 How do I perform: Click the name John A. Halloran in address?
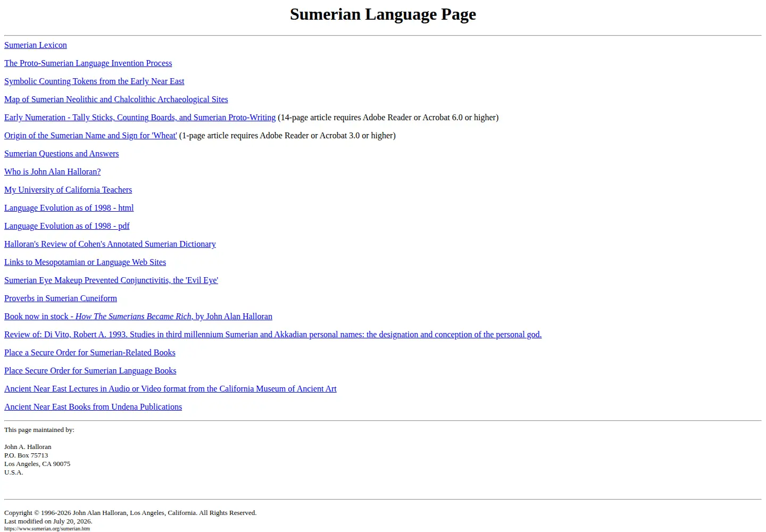tap(28, 447)
